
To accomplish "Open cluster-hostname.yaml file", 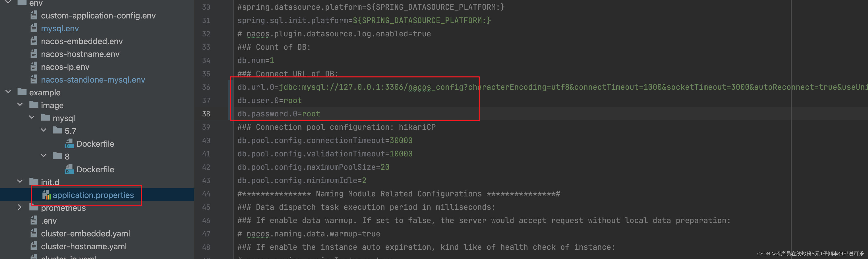I will click(84, 246).
